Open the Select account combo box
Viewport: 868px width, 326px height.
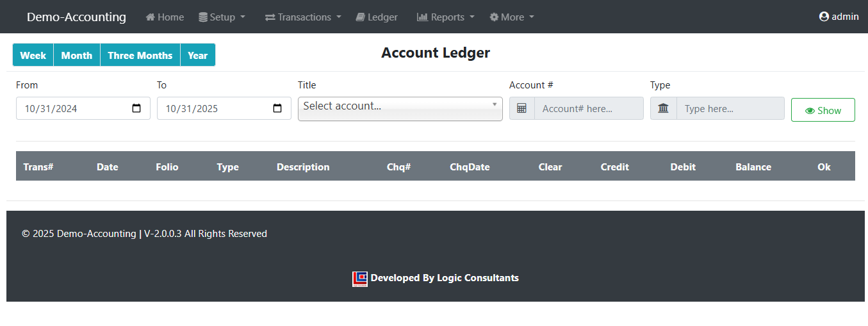pos(400,109)
